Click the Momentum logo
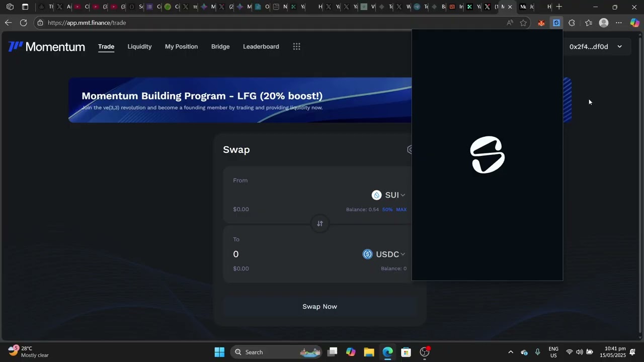Screen dimensions: 644x362 [46, 47]
